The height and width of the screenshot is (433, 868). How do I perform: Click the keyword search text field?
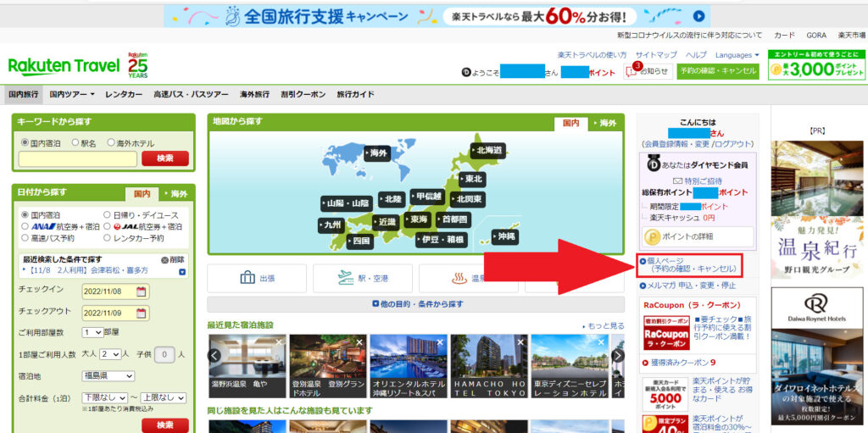tap(77, 159)
